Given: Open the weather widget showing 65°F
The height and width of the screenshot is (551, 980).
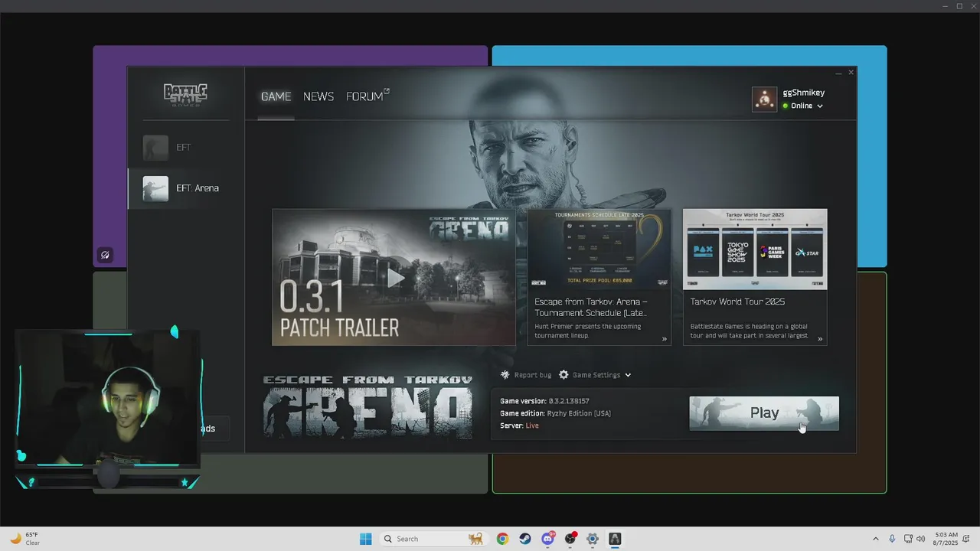Looking at the screenshot, I should pos(24,539).
